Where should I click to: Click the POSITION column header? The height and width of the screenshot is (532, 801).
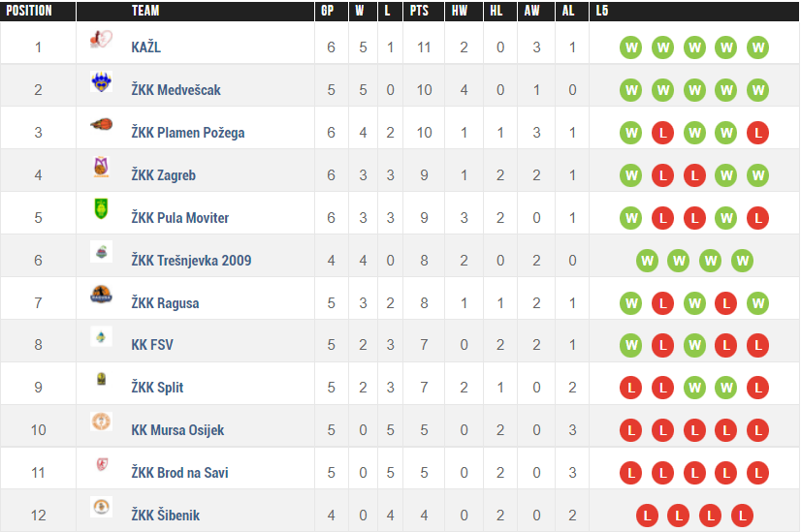29,11
